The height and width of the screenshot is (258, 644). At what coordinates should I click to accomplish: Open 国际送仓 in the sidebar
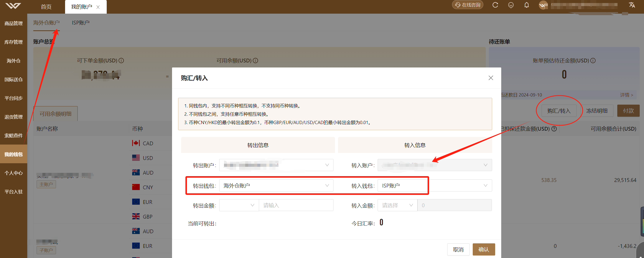click(x=14, y=79)
